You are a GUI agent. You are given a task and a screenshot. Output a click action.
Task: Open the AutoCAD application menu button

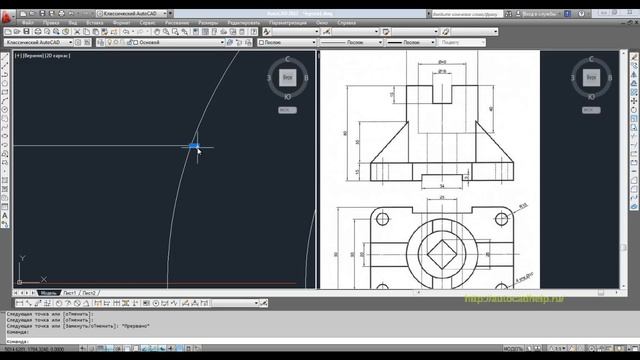coord(7,17)
